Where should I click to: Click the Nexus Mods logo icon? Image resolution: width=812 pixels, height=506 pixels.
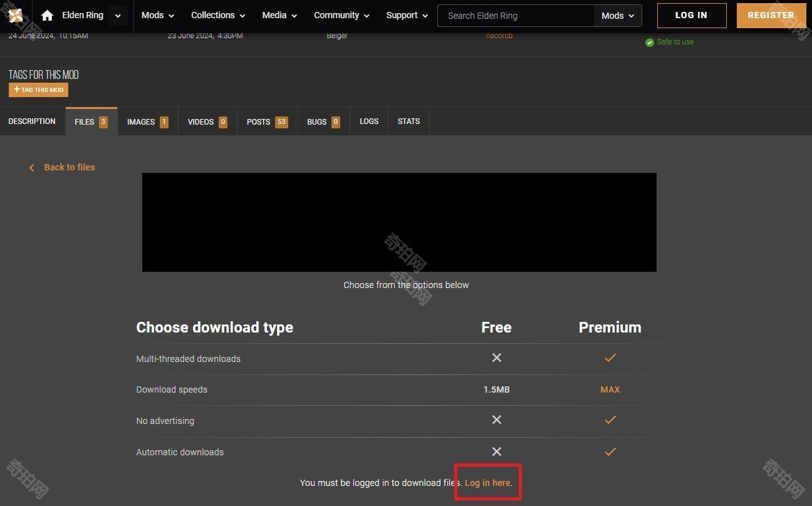(x=16, y=16)
